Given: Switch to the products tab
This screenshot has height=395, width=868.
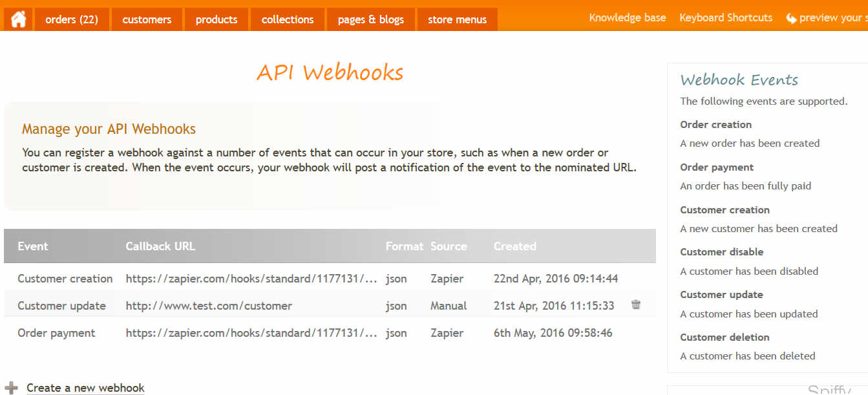Looking at the screenshot, I should click(217, 19).
